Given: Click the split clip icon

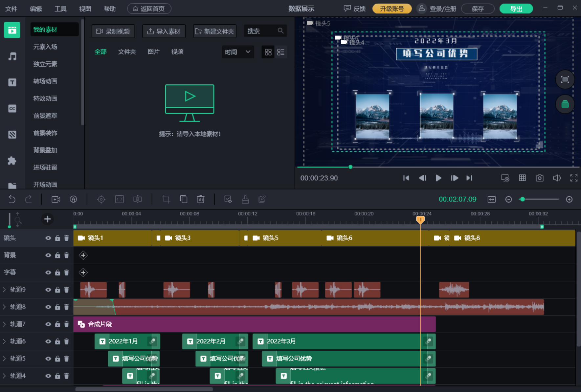Looking at the screenshot, I should coord(138,199).
